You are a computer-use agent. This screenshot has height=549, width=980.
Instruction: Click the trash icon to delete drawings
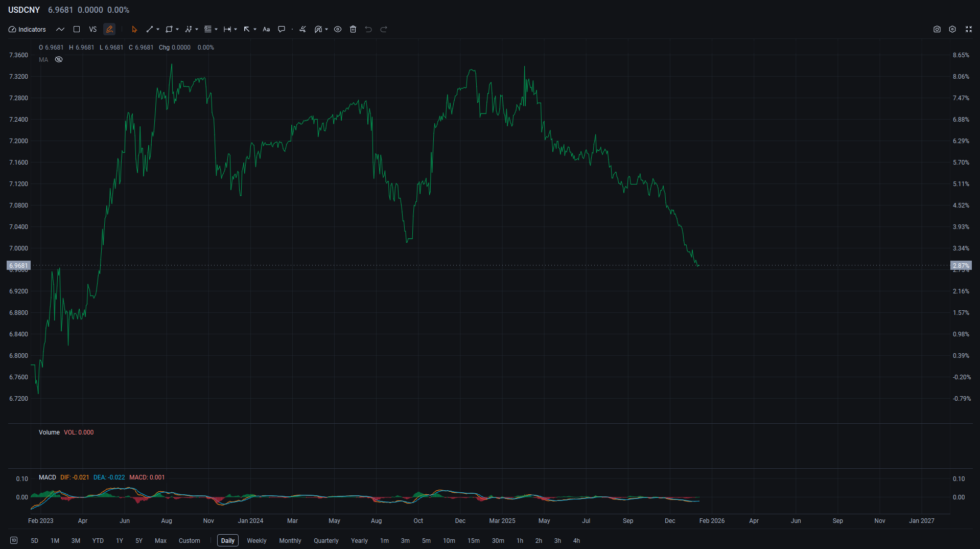coord(353,29)
